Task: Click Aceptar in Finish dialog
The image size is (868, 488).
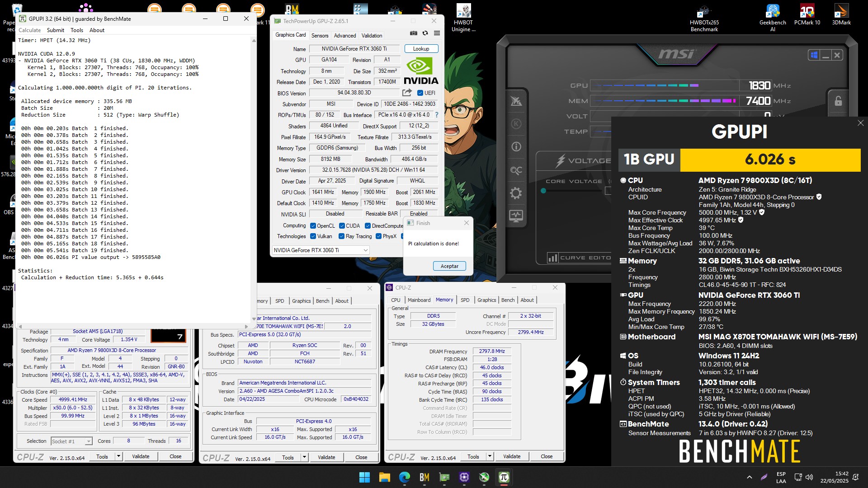Action: coord(449,266)
